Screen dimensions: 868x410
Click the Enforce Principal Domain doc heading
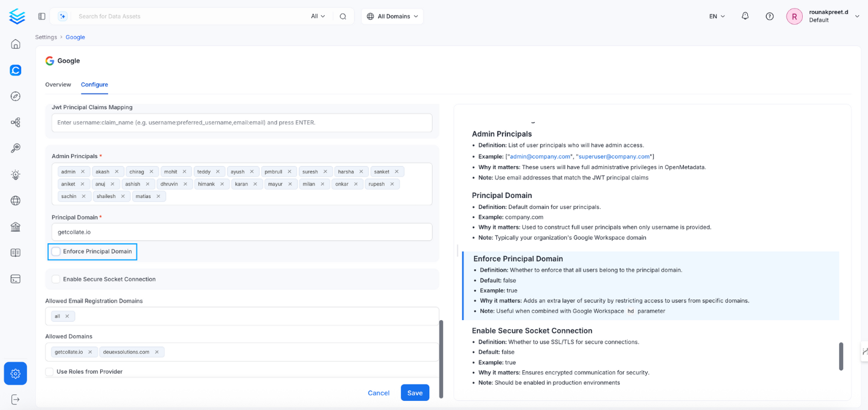518,258
